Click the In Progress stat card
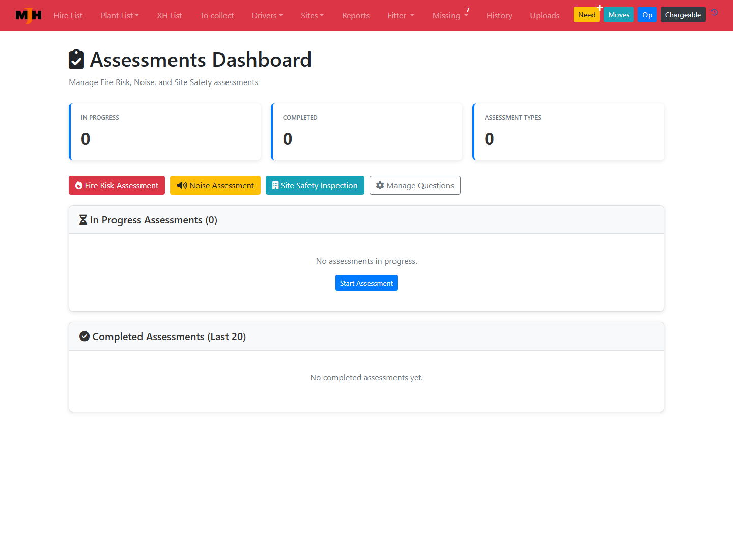The width and height of the screenshot is (733, 560). click(165, 132)
